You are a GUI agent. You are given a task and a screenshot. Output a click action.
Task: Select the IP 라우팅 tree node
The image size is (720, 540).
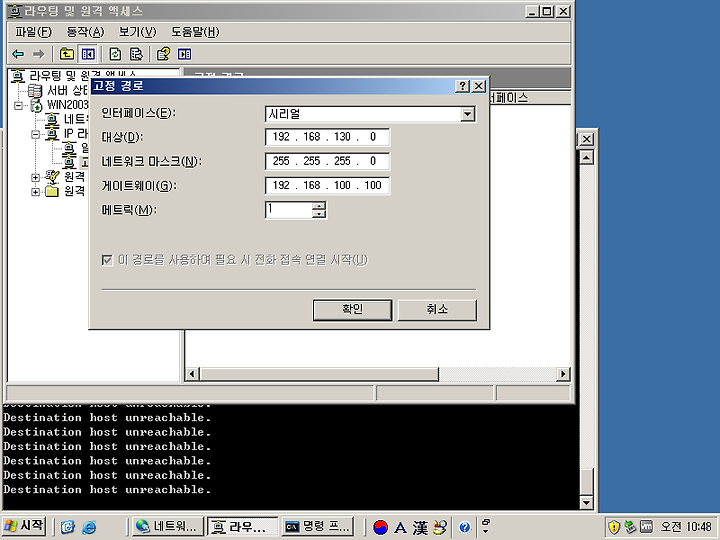point(76,134)
